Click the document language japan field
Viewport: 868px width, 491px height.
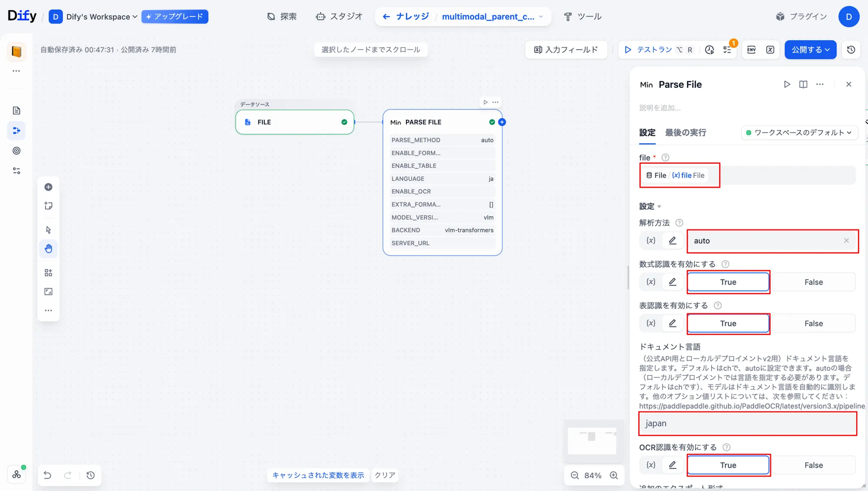pyautogui.click(x=747, y=423)
